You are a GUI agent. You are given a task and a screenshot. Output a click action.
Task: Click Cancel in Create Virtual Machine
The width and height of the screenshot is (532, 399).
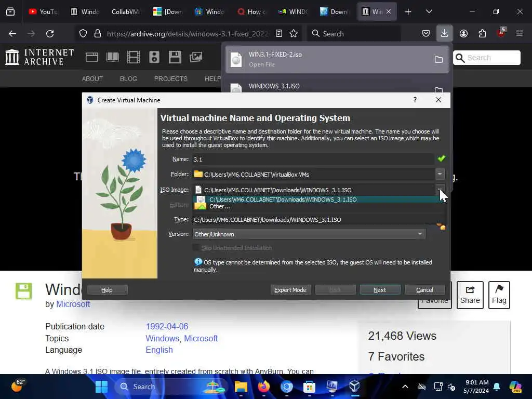click(x=424, y=290)
